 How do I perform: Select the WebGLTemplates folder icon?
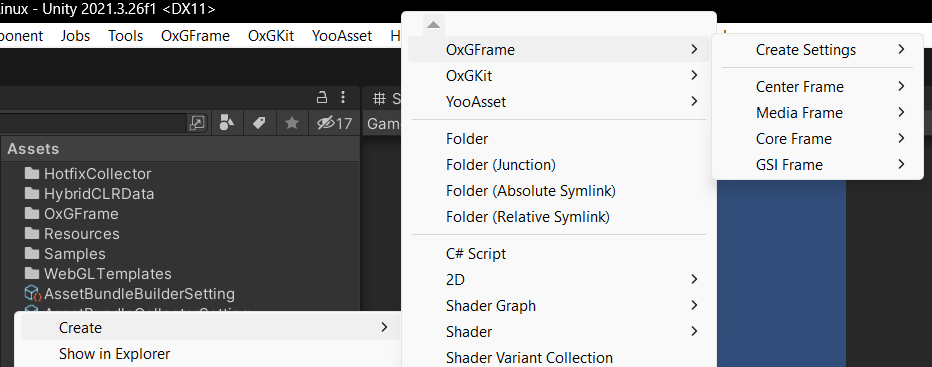click(x=32, y=274)
